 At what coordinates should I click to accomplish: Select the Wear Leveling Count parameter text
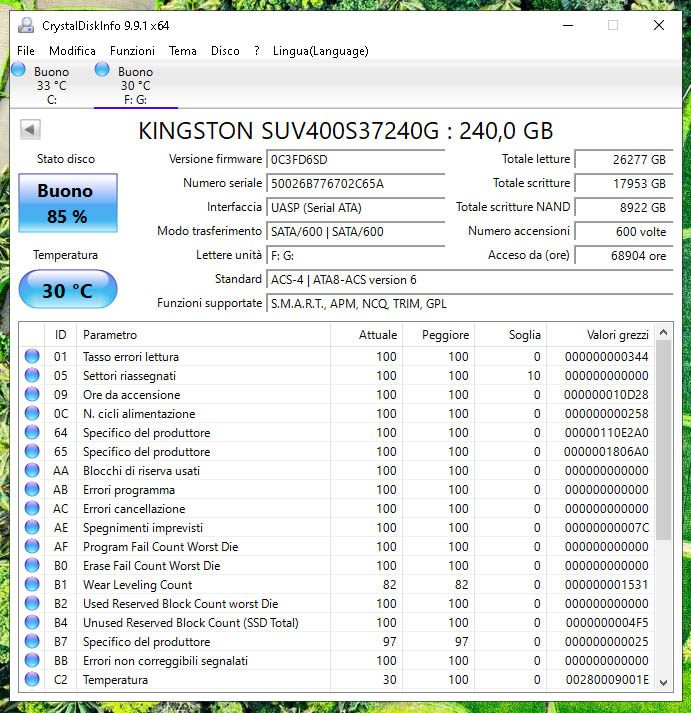pyautogui.click(x=137, y=584)
